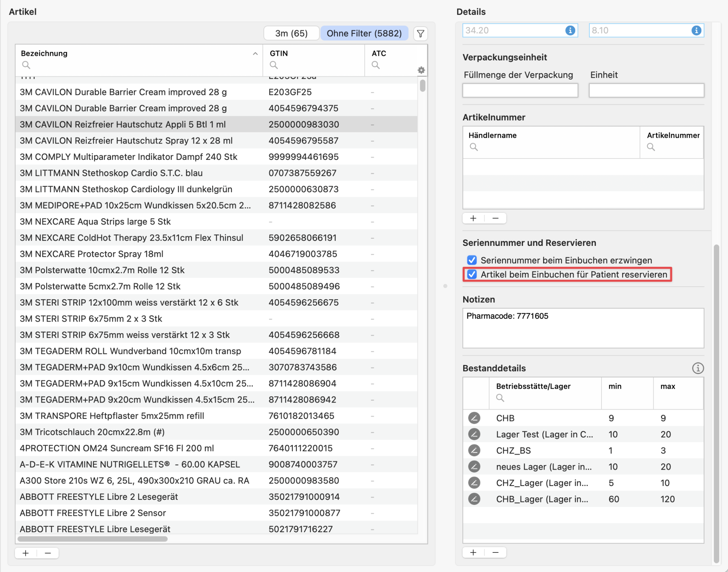Click the article list vertical scrollbar
Image resolution: width=728 pixels, height=572 pixels.
[x=422, y=86]
